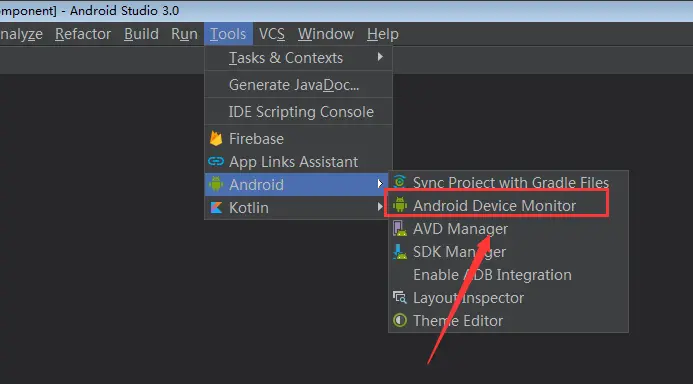This screenshot has width=693, height=384.
Task: Choose Tasks & Contexts menu entry
Action: coord(298,58)
